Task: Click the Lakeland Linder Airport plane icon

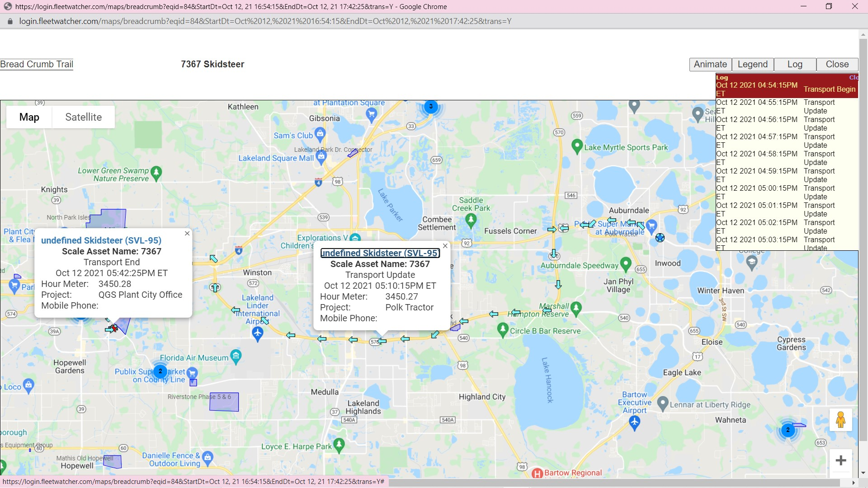Action: pos(257,334)
